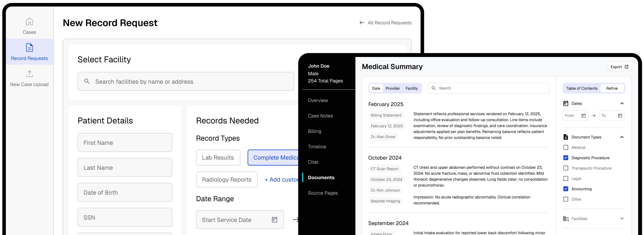Check the Other document type
Screen dimensions: 644x235
click(566, 199)
